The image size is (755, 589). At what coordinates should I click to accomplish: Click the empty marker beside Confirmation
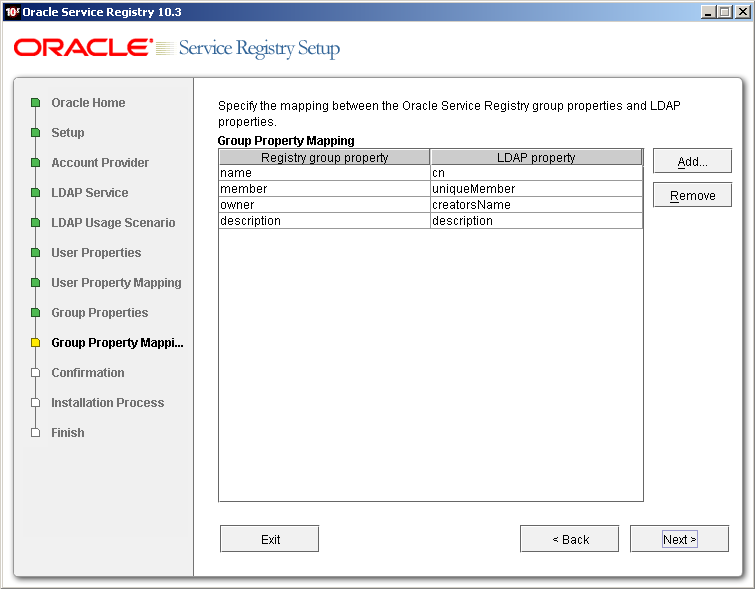tap(35, 373)
